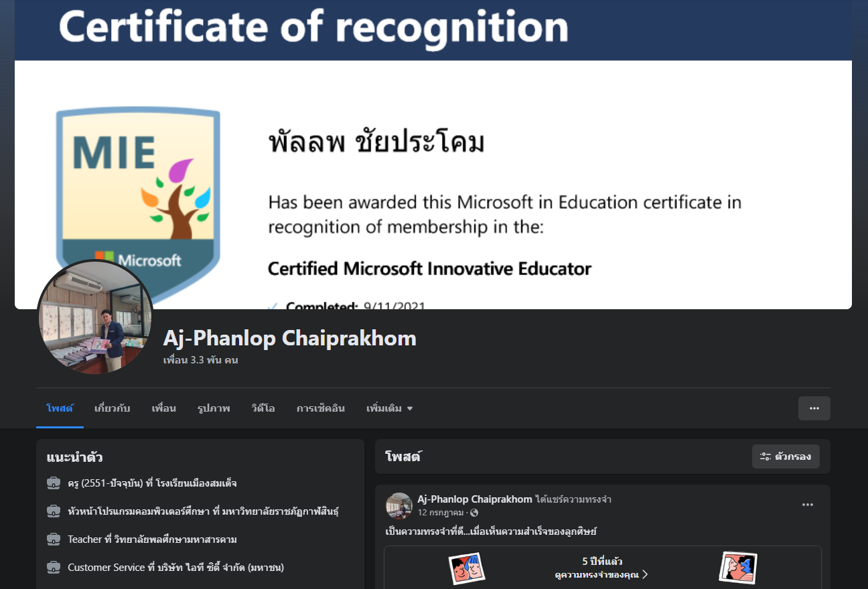Follow the บริษัท ไอที ซิตี้ จำกัด (มหาชน) link
868x589 pixels.
(x=220, y=568)
